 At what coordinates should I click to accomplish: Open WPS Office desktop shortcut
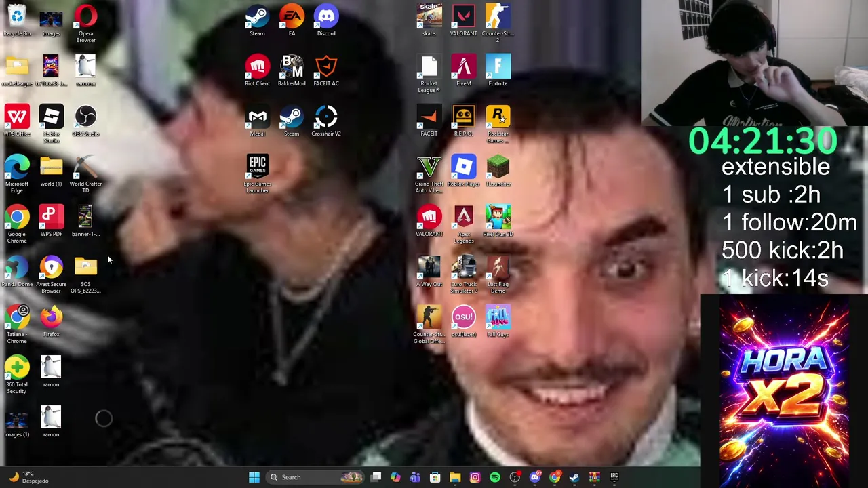[17, 121]
